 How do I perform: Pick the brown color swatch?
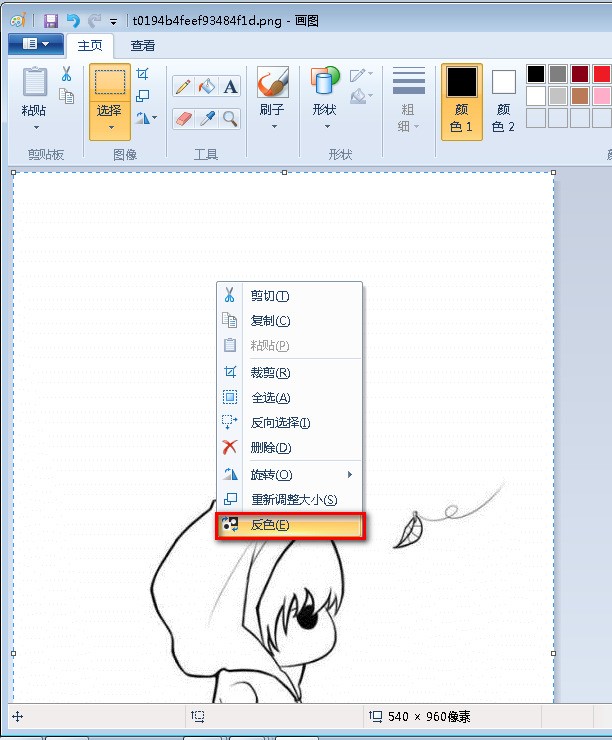(x=580, y=96)
